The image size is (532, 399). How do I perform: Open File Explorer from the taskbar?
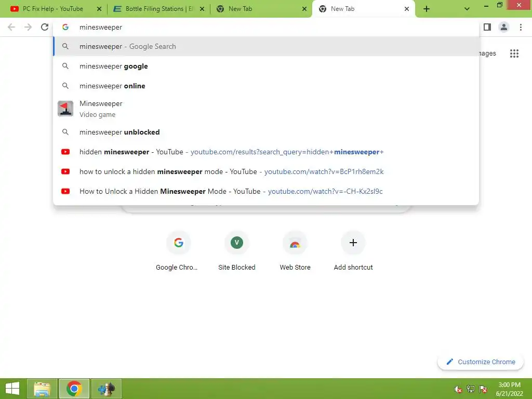42,389
